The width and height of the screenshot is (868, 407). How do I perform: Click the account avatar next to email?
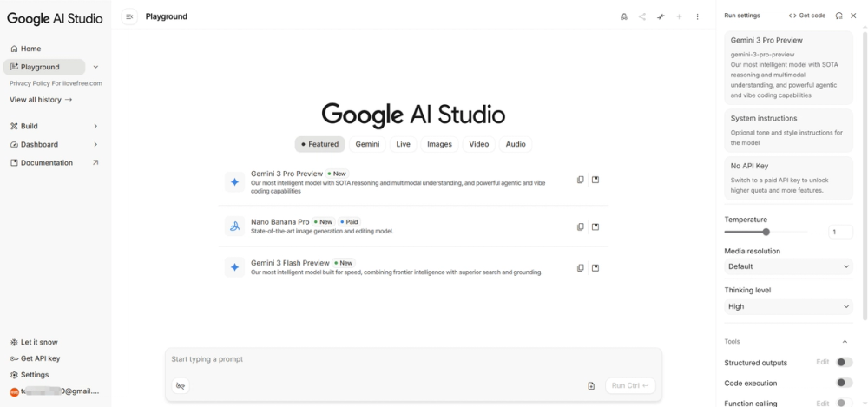pos(15,391)
